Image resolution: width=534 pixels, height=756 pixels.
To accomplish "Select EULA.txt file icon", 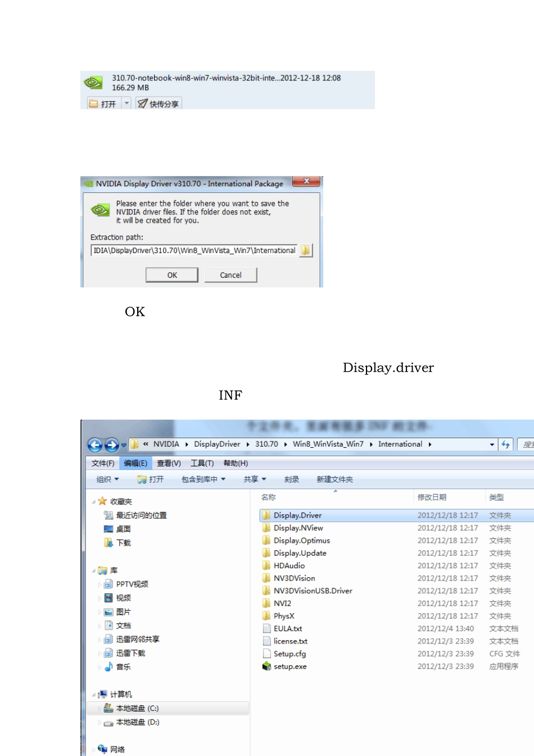I will point(266,628).
